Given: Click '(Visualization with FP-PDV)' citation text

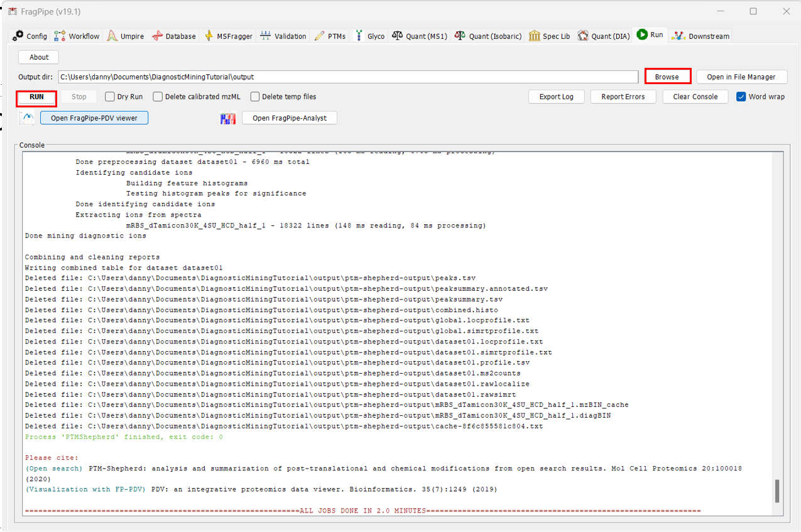Looking at the screenshot, I should pyautogui.click(x=85, y=489).
